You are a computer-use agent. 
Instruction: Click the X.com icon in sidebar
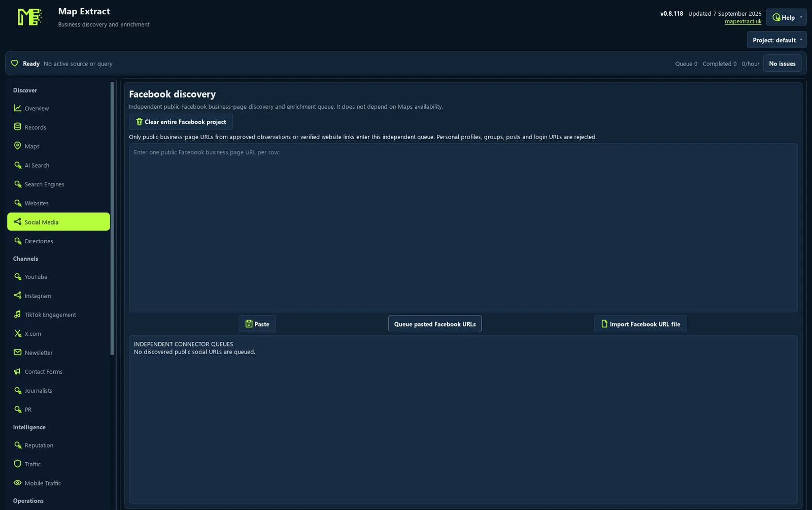(18, 333)
